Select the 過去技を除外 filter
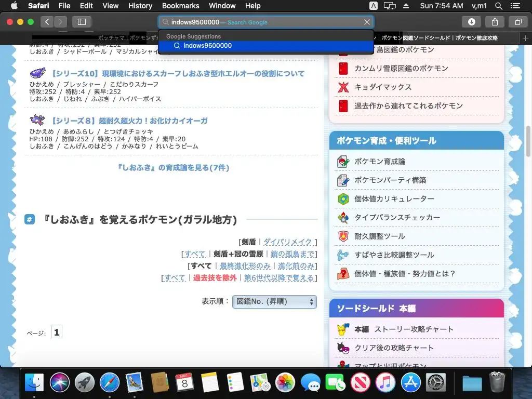 click(215, 278)
